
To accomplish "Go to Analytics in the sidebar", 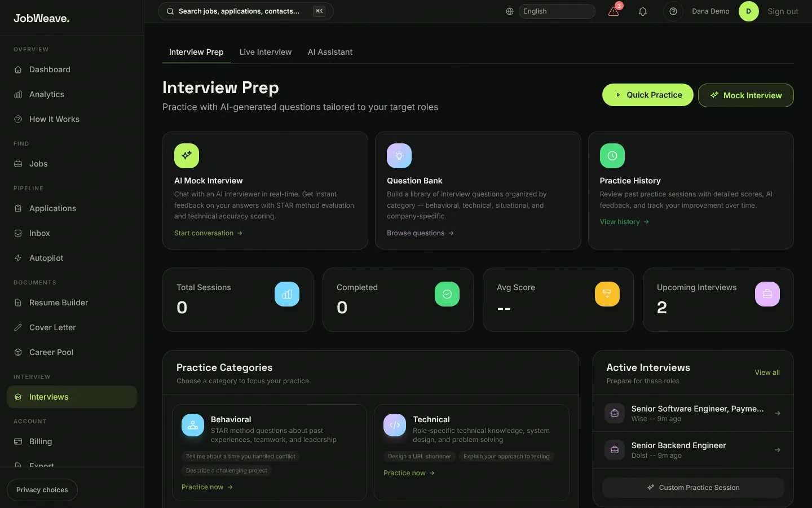I will (x=72, y=94).
